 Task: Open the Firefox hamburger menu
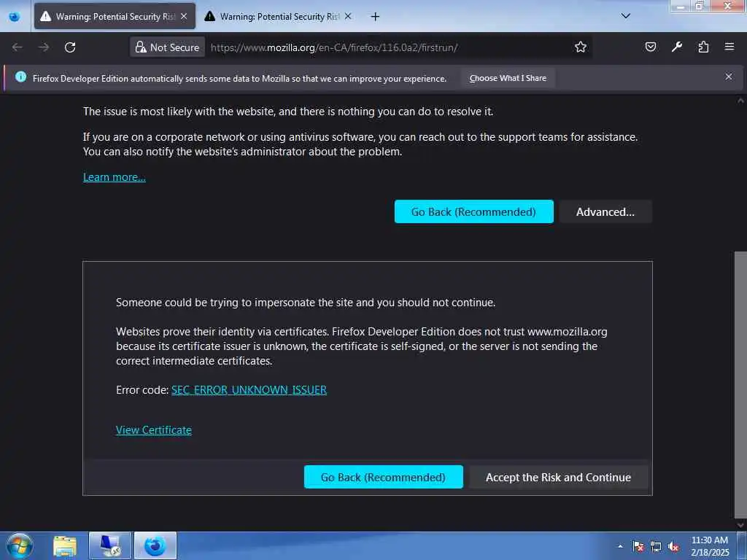coord(729,47)
